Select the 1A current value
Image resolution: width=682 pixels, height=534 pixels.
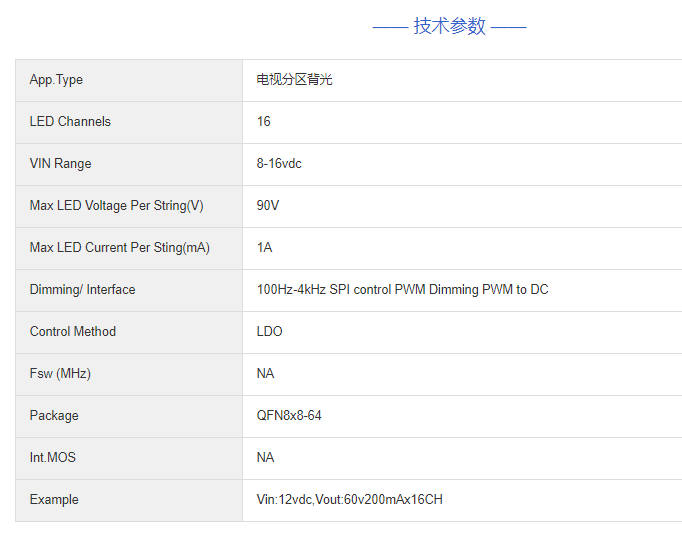click(x=265, y=248)
